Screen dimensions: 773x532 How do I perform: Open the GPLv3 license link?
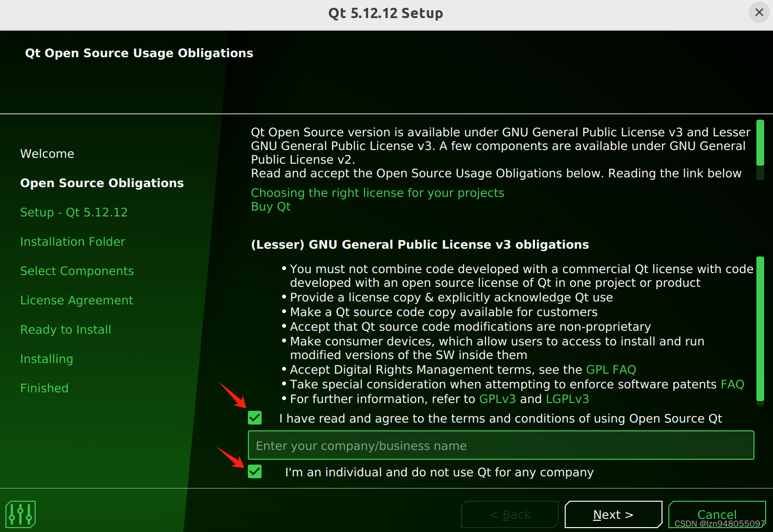click(x=497, y=399)
